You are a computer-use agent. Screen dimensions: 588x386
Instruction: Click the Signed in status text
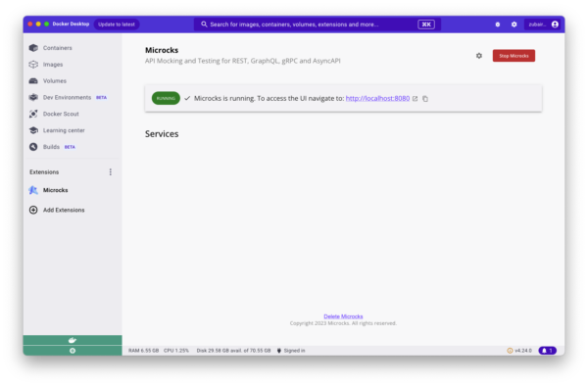tap(294, 351)
